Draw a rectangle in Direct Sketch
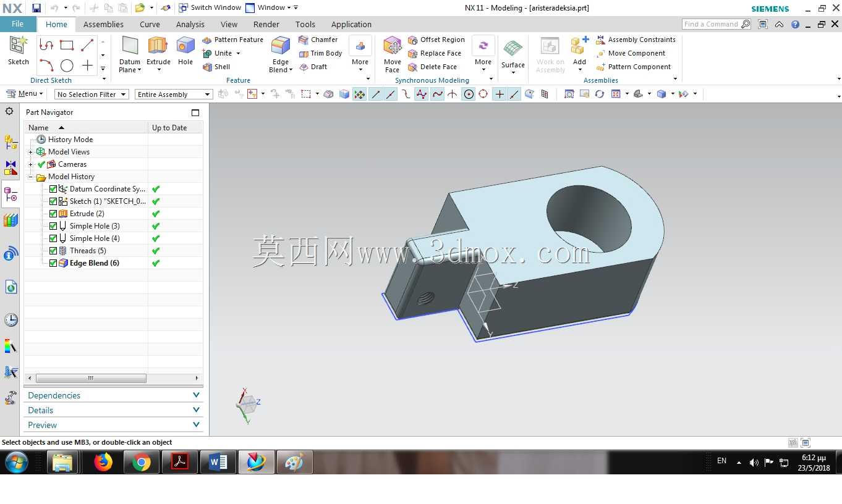Viewport: 842px width, 504px height. (67, 45)
